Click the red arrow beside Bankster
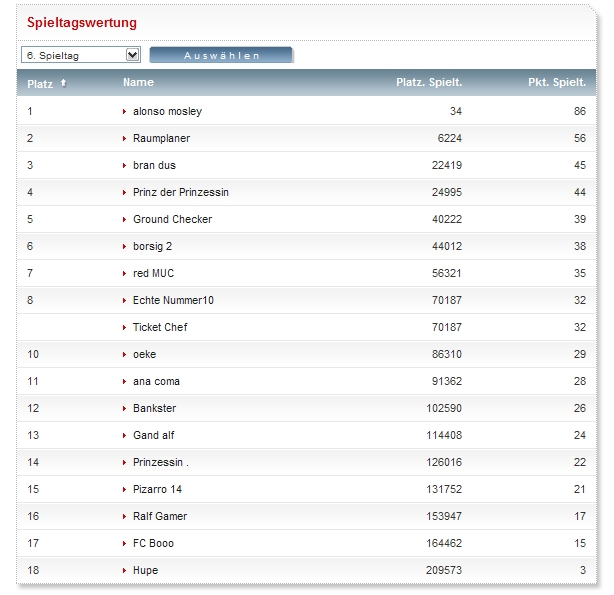The image size is (614, 595). 125,408
